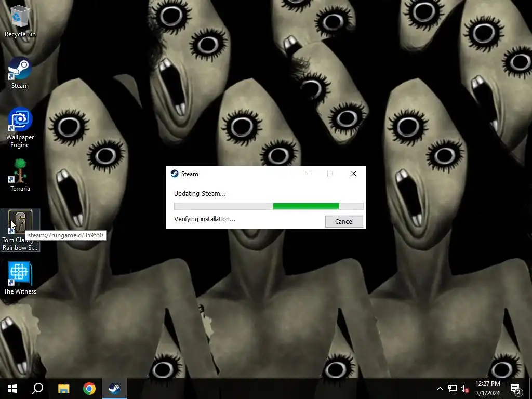
Task: Click the 'Updating Steam...' text
Action: tap(200, 194)
